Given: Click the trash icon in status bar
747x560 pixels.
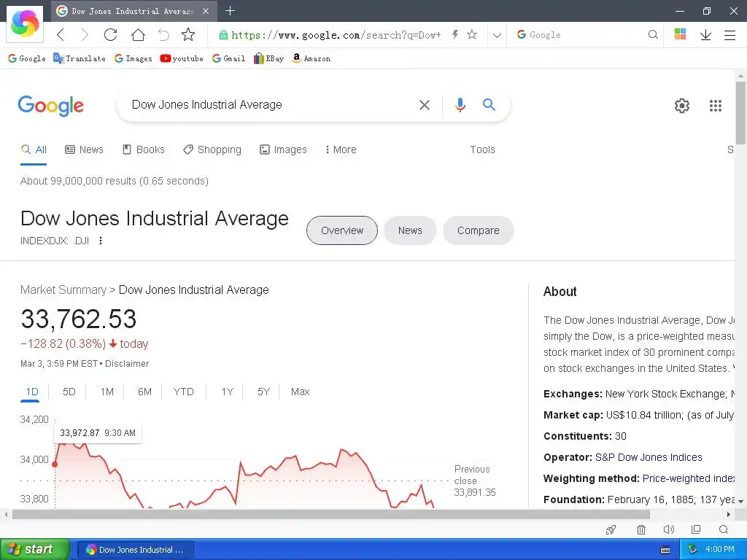Looking at the screenshot, I should tap(641, 529).
